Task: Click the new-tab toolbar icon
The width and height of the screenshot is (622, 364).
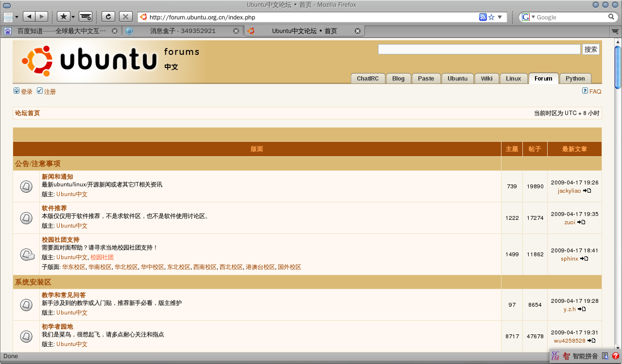Action: [86, 17]
